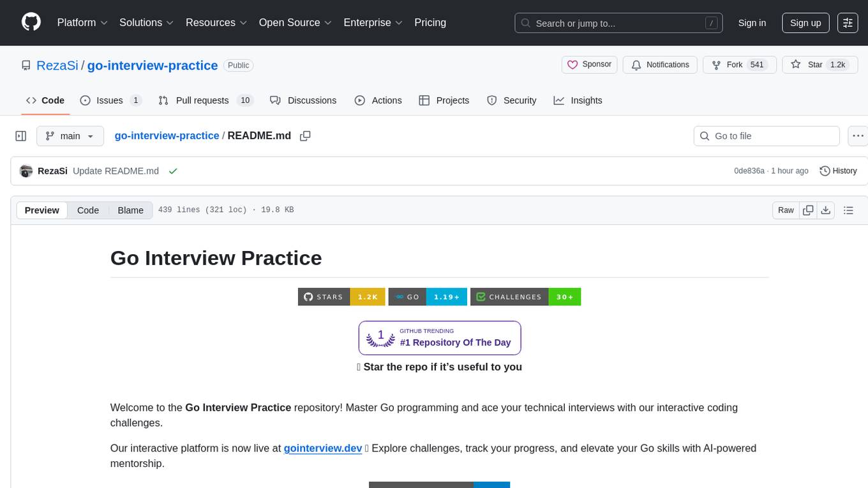
Task: Open the Open Source dropdown
Action: (x=295, y=22)
